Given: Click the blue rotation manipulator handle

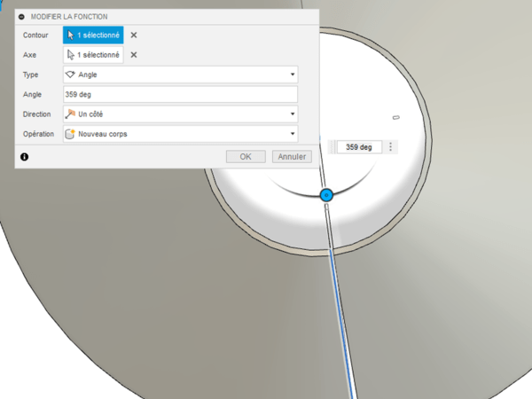Looking at the screenshot, I should pos(325,194).
